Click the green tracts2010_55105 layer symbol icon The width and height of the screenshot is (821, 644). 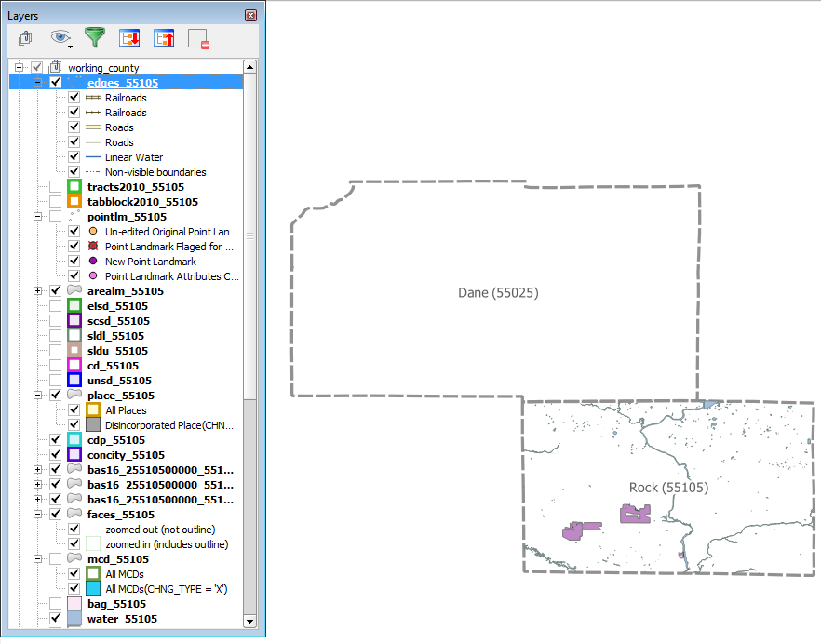(74, 187)
